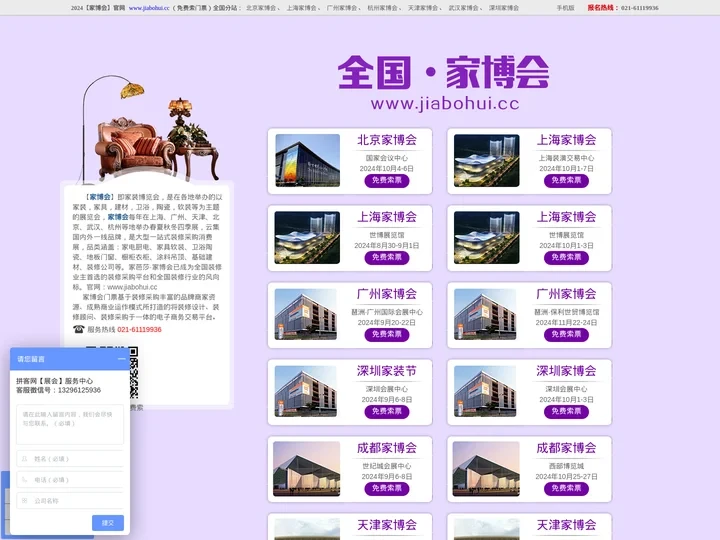The height and width of the screenshot is (540, 720).
Task: Focus the 姓名 name input field
Action: pyautogui.click(x=75, y=459)
